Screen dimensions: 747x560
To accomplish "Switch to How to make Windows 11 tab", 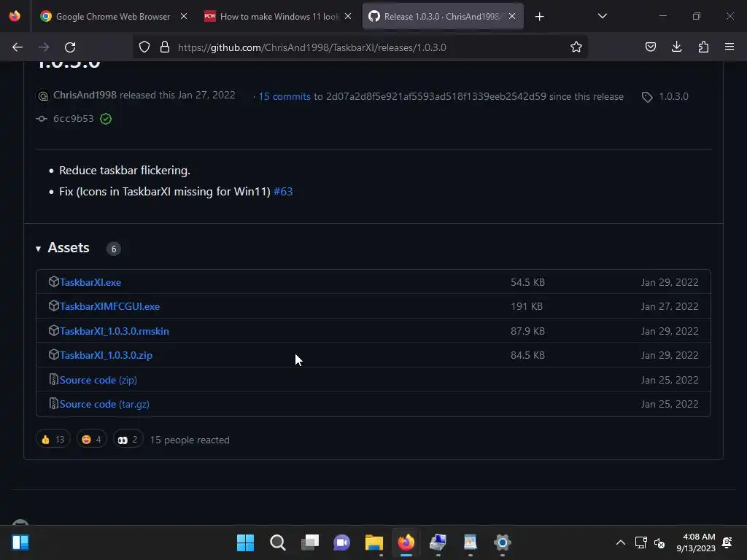I will [278, 17].
